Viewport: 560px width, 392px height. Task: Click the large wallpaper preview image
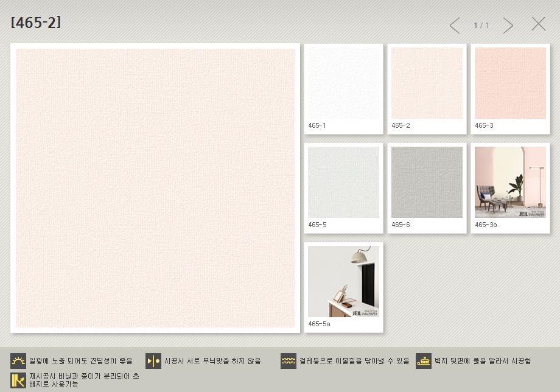(155, 188)
